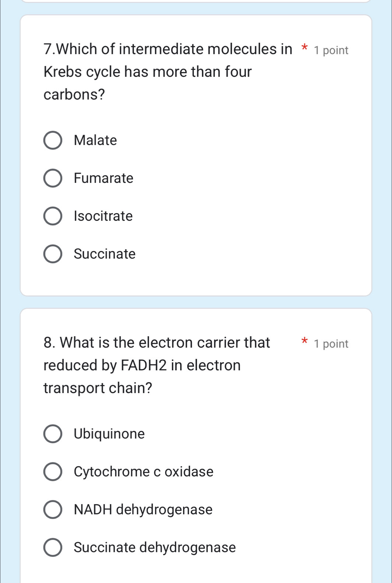Click the '1 point' label on question 8
This screenshot has height=583, width=392.
(x=330, y=344)
